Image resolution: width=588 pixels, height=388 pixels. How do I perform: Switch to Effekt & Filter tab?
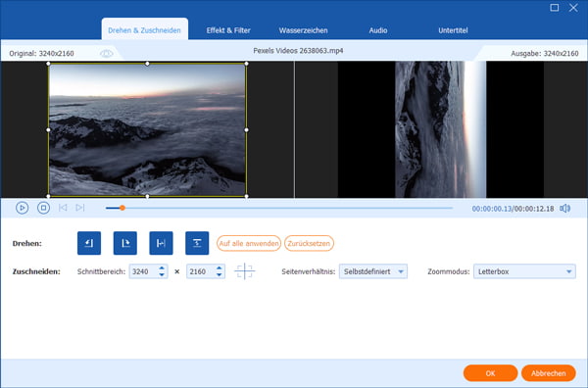coord(228,30)
